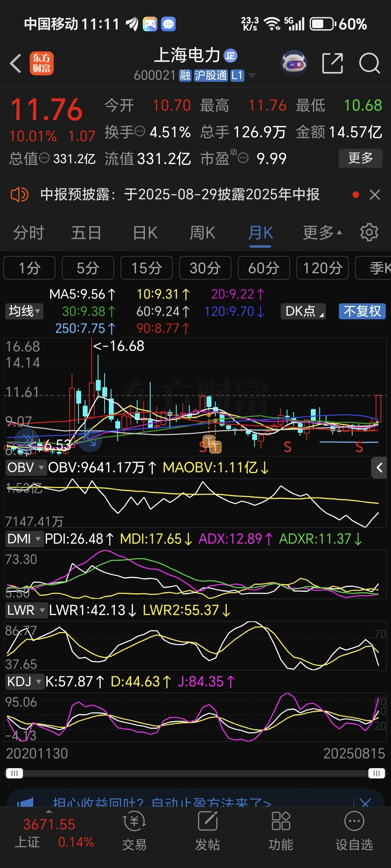Tap the back arrow icon
This screenshot has height=868, width=391.
tap(16, 63)
